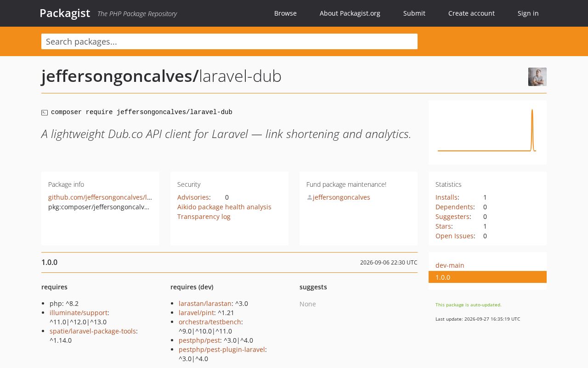Screen dimensions: 588x368
Task: Select the dev-main version
Action: [x=450, y=265]
